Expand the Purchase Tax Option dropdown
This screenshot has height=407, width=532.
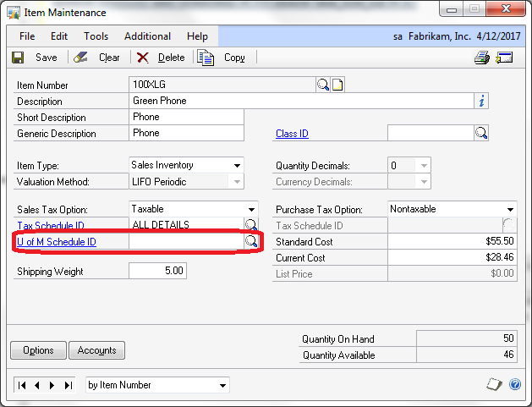coord(510,209)
